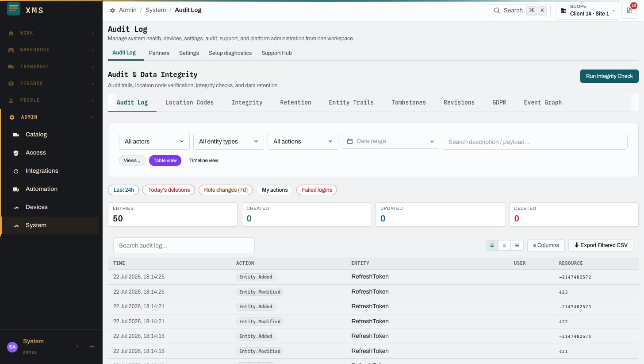
Task: Open the All actions dropdown
Action: [303, 142]
